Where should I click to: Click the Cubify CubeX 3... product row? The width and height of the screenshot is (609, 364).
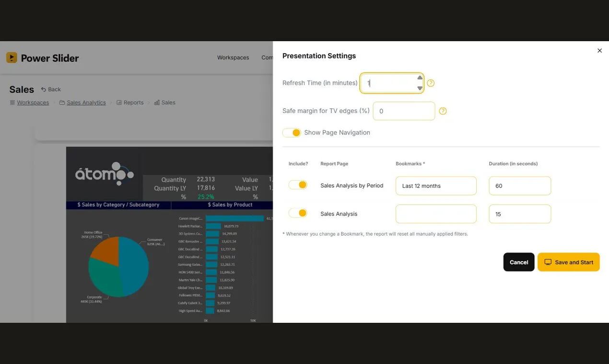[x=190, y=303]
